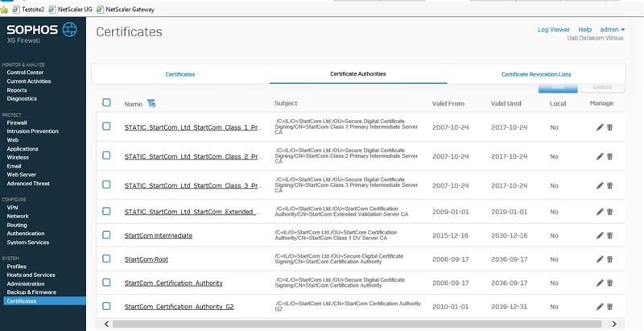This screenshot has width=644, height=331.
Task: Open the NetScaler UG bookmark
Action: pyautogui.click(x=70, y=9)
